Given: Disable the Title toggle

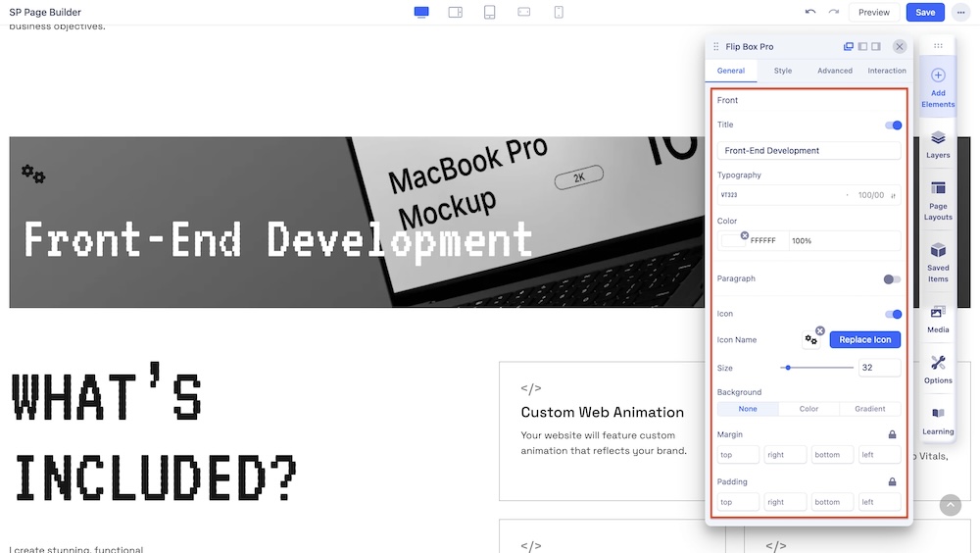Looking at the screenshot, I should pos(893,126).
